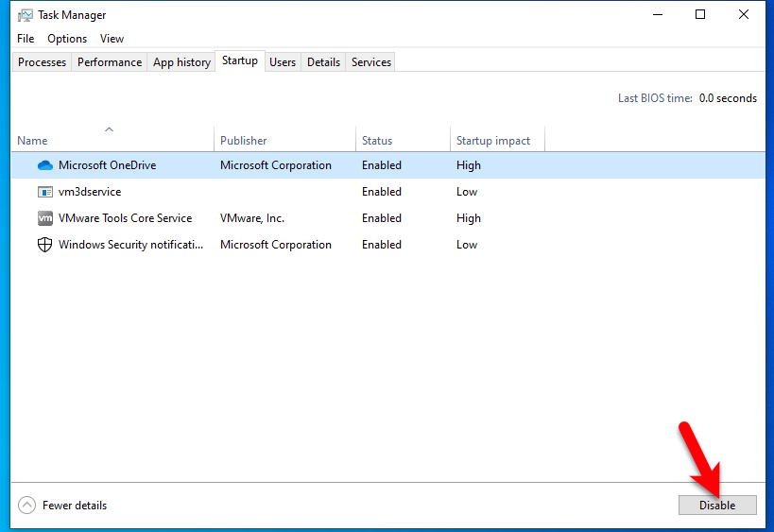Open the View menu
774x532 pixels.
tap(112, 39)
